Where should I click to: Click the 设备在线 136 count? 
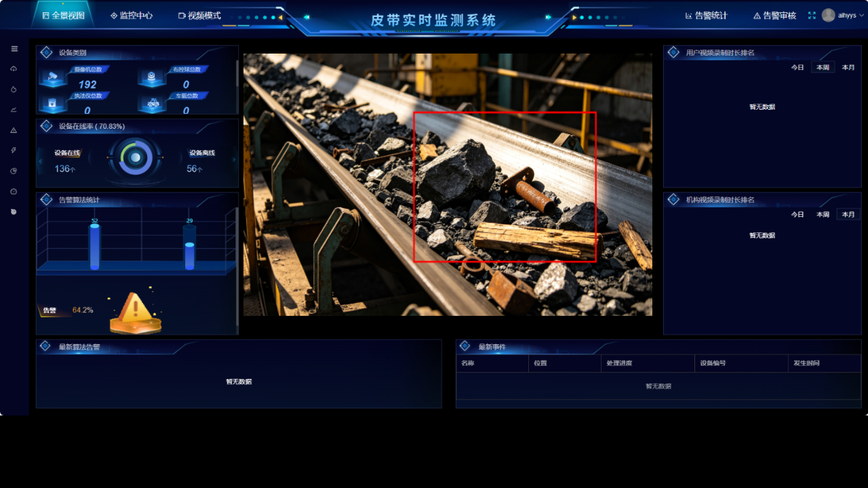pyautogui.click(x=65, y=169)
